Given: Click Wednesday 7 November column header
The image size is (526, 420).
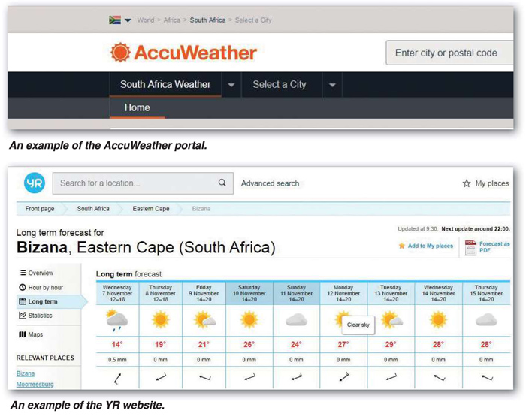Looking at the screenshot, I should (117, 293).
